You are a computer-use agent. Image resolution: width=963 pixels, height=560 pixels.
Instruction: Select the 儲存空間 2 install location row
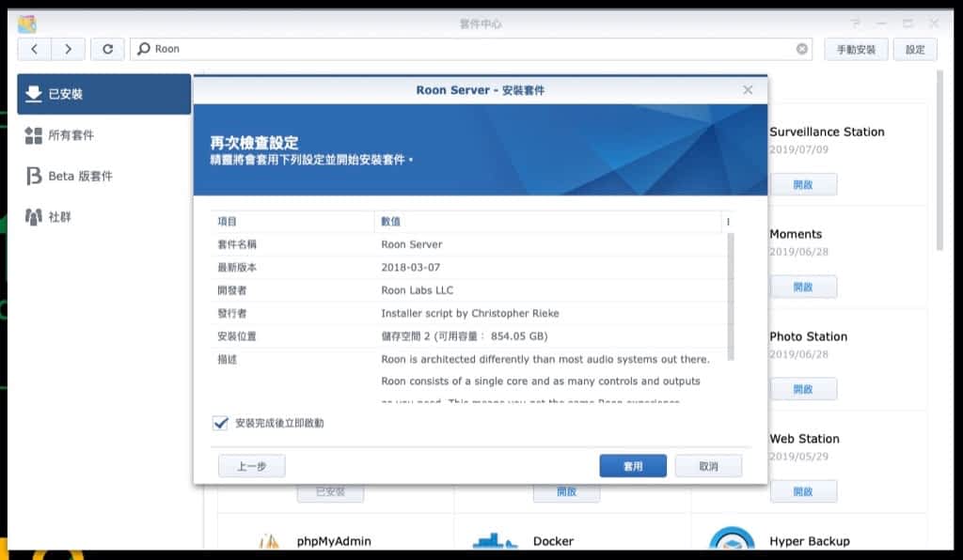pos(470,336)
